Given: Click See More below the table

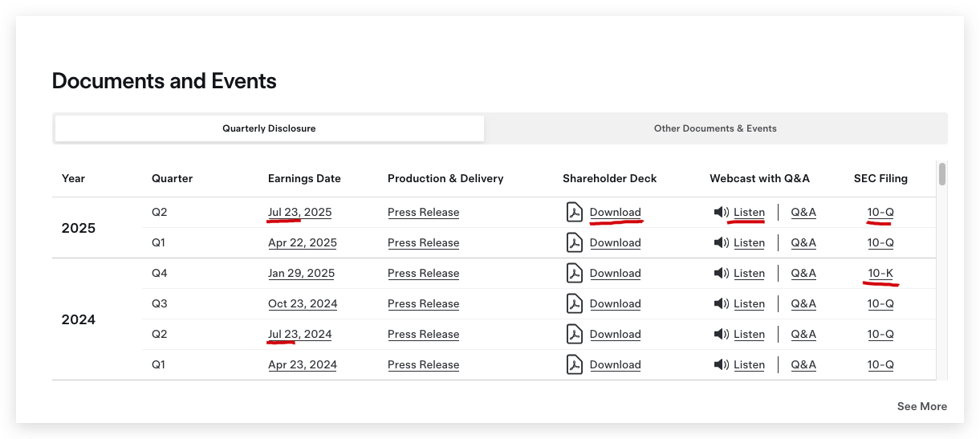Looking at the screenshot, I should [921, 407].
